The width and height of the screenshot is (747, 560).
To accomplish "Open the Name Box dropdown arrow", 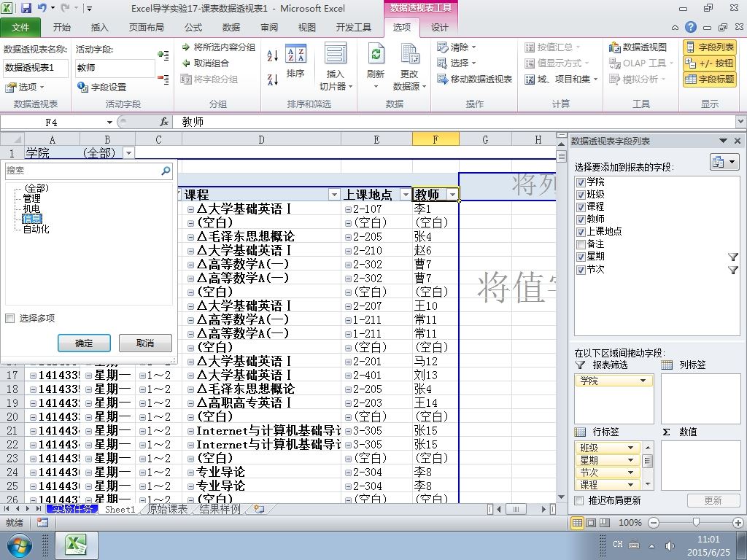I will point(109,122).
